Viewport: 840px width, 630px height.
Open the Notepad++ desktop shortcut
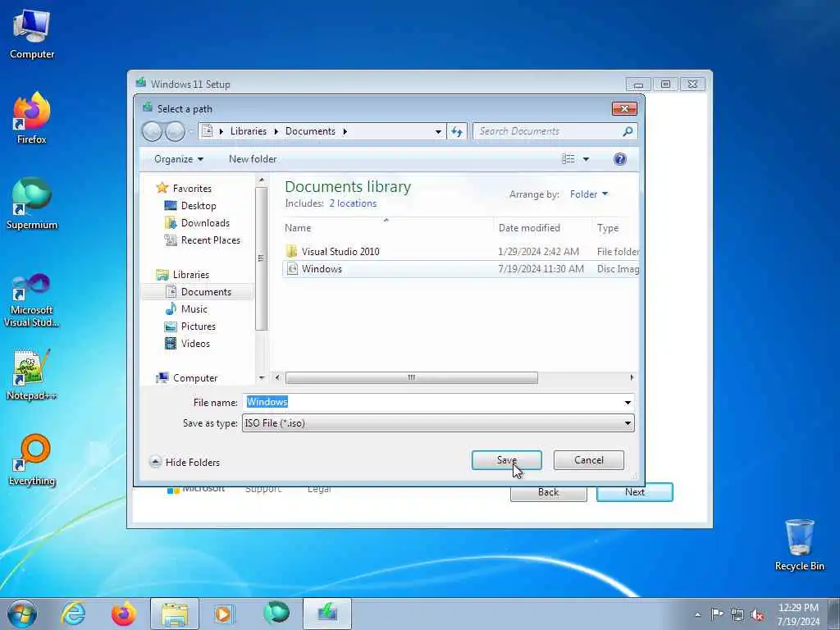point(32,375)
